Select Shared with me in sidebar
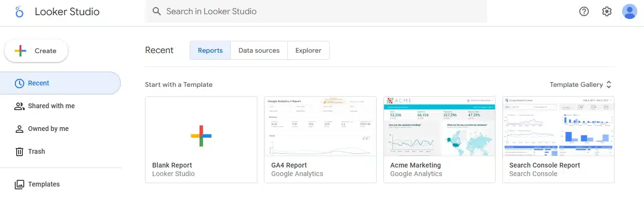The height and width of the screenshot is (205, 644). coord(60,106)
